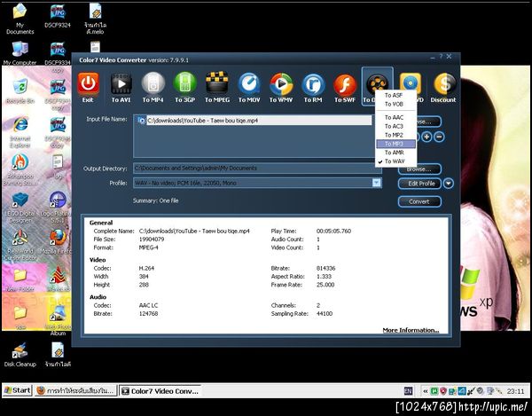Switch to Firefox taskbar window
Image resolution: width=532 pixels, height=416 pixels.
click(75, 391)
